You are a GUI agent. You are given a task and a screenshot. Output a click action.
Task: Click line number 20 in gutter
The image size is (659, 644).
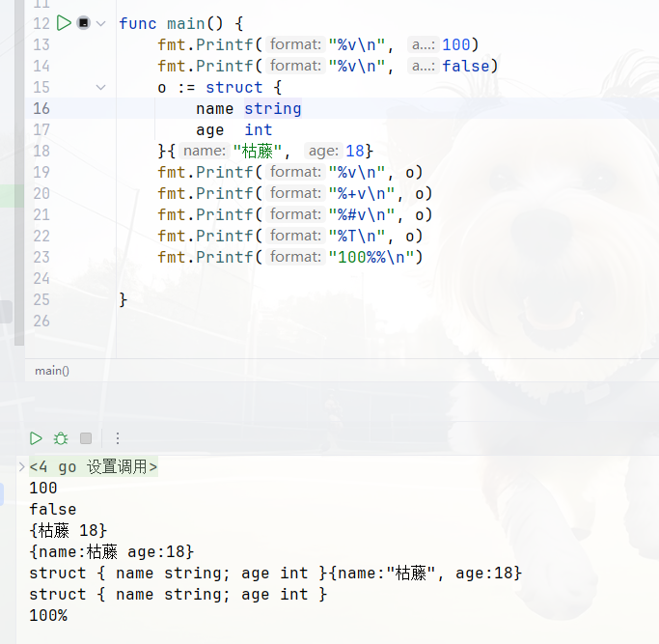41,193
